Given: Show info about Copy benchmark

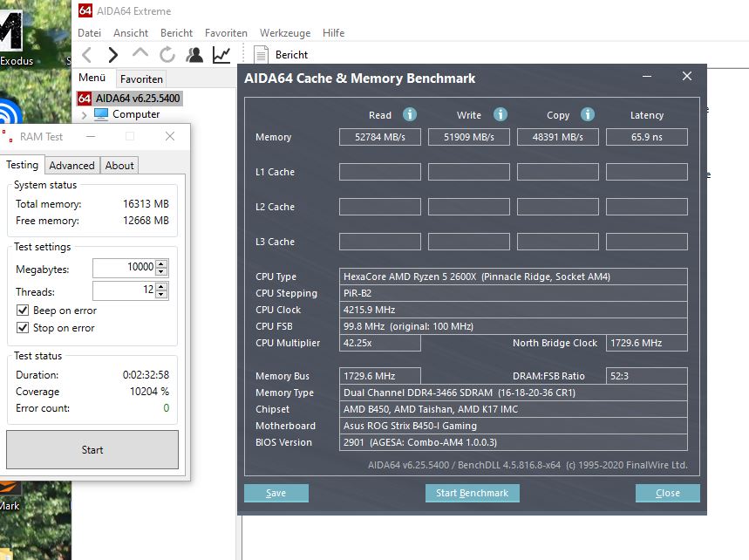Looking at the screenshot, I should click(x=588, y=114).
